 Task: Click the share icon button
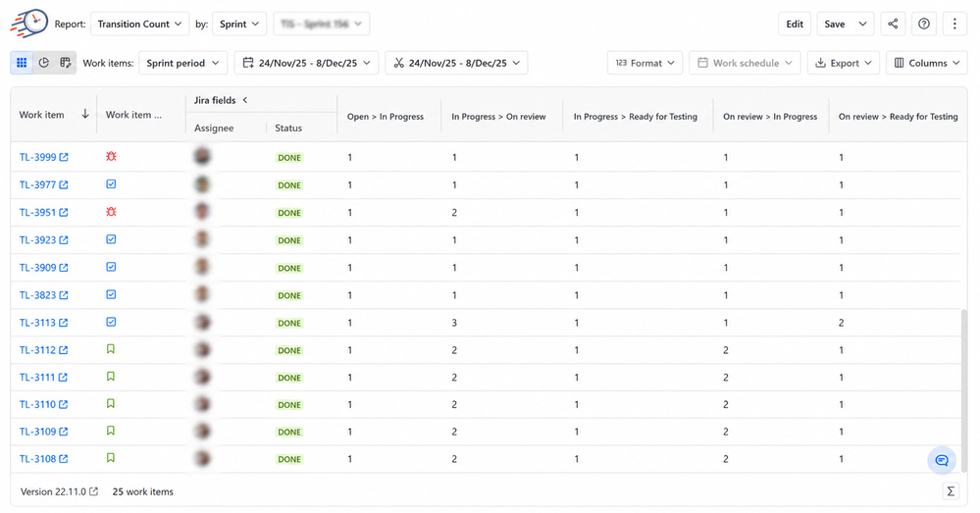(x=893, y=24)
